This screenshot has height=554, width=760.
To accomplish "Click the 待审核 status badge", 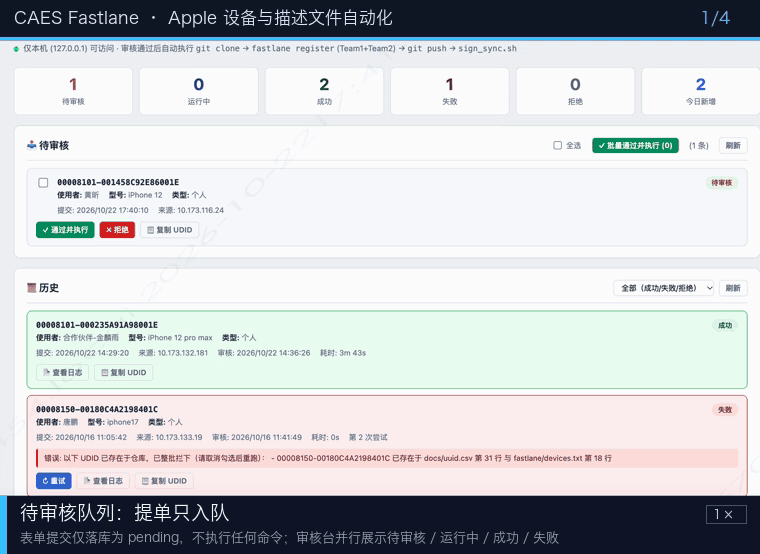I will pyautogui.click(x=721, y=183).
